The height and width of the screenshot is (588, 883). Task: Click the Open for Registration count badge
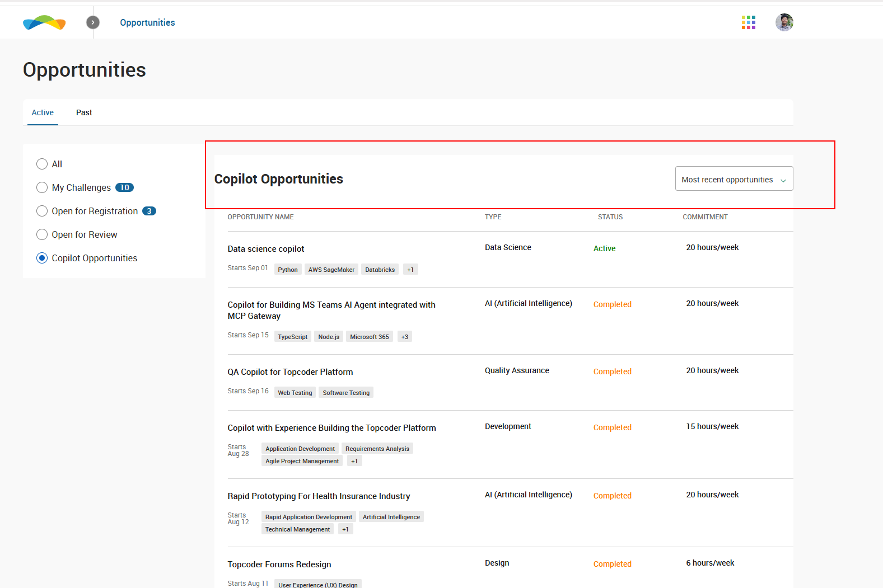(x=149, y=211)
